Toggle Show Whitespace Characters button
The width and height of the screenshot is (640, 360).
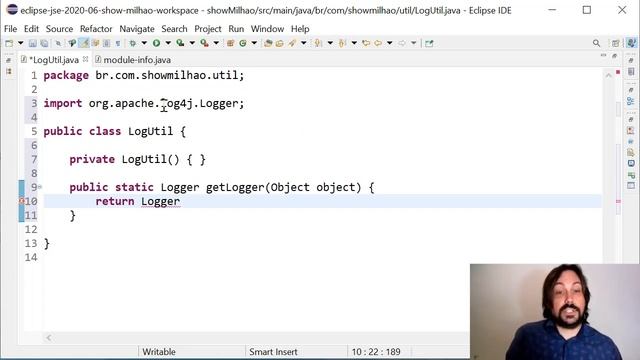point(118,43)
